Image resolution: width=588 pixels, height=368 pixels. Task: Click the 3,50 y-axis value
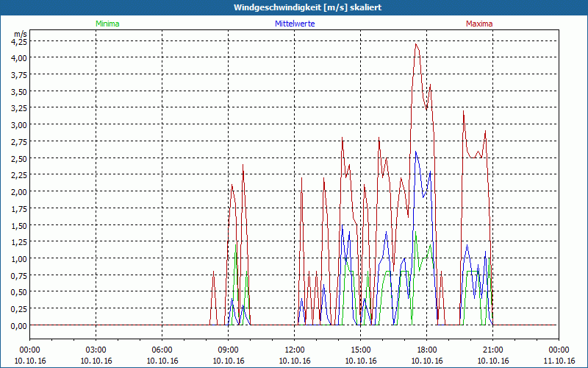(x=19, y=91)
